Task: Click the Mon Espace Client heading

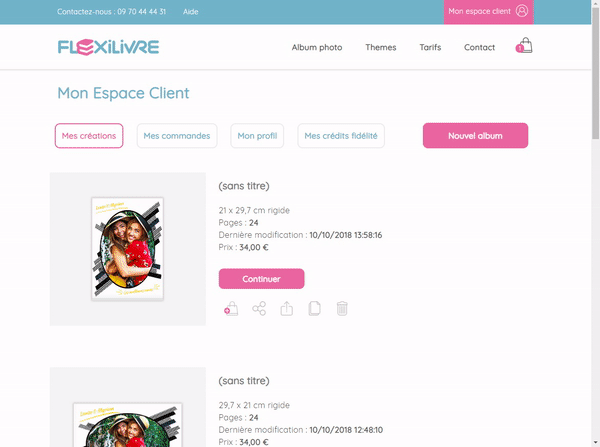Action: click(123, 93)
